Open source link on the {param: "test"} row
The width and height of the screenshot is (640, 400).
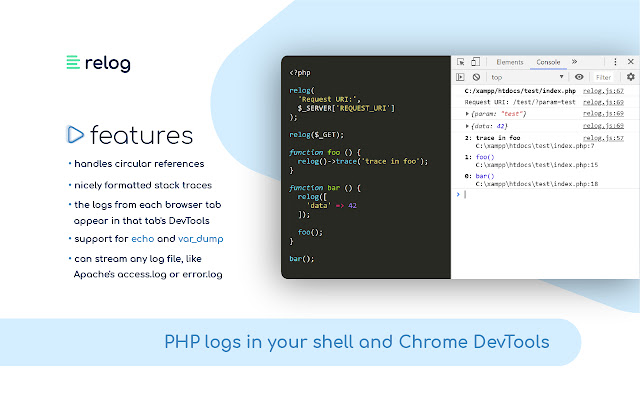(603, 113)
